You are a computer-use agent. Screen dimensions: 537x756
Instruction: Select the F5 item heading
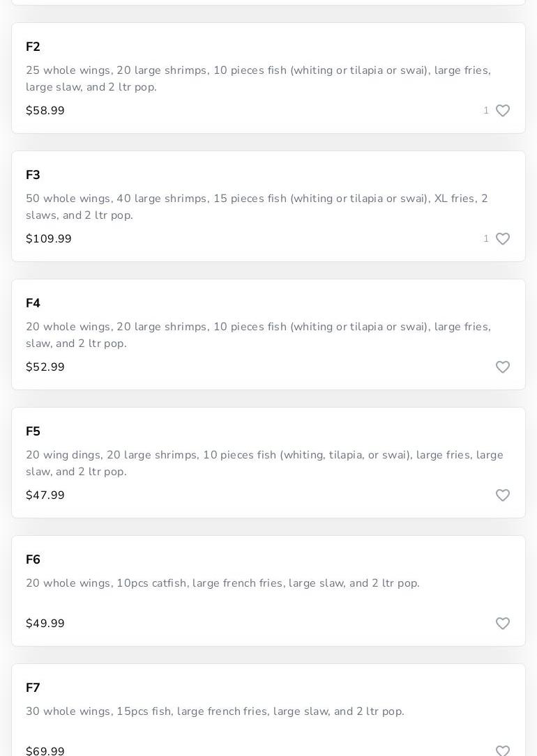[x=33, y=431]
